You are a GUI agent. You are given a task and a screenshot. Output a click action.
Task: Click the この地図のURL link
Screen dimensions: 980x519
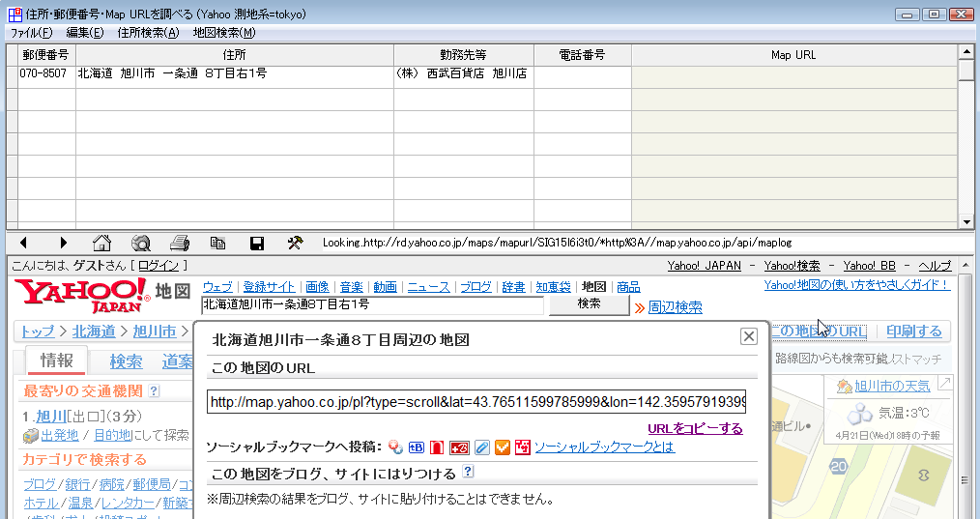click(819, 332)
